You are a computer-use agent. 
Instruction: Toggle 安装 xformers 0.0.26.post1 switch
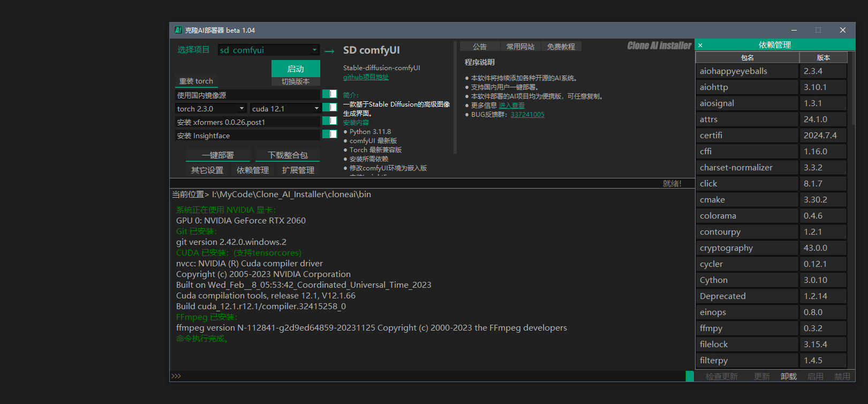tap(329, 121)
